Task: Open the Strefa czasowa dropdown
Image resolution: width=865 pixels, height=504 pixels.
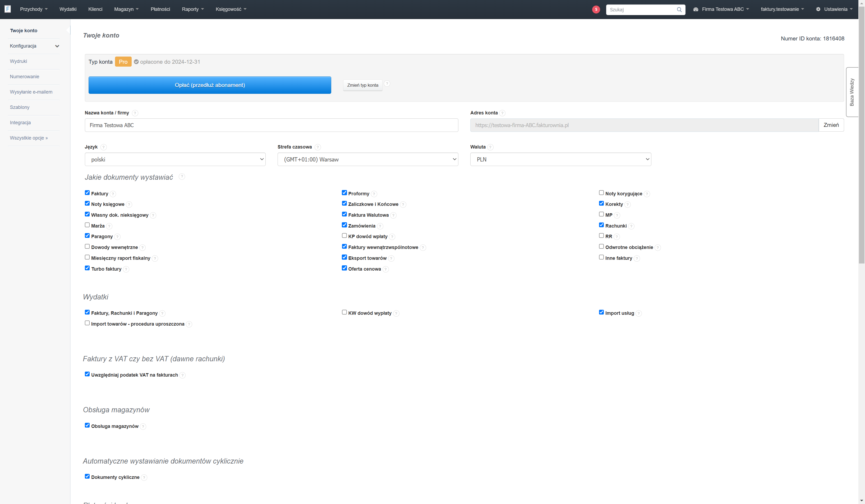Action: (368, 159)
